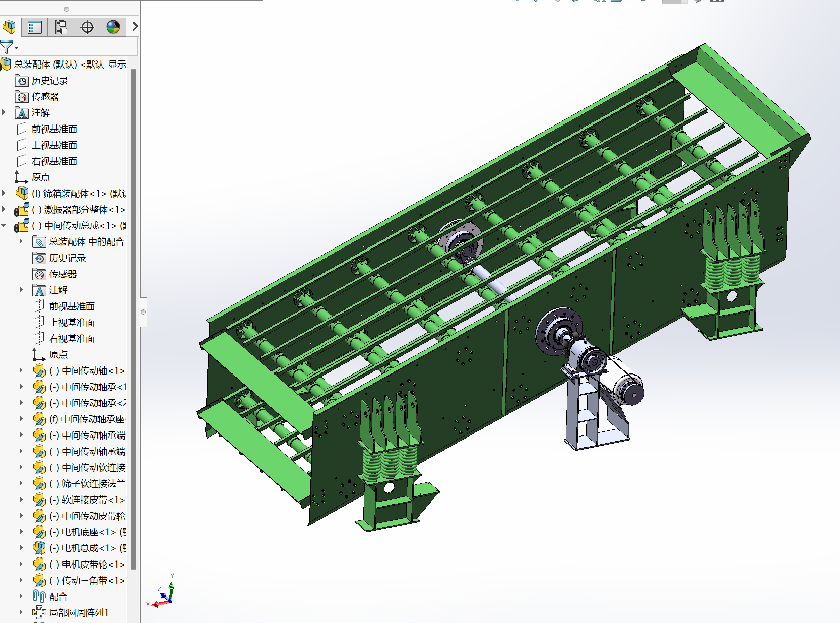Select the top-level 总装配体 assembly icon

point(6,64)
